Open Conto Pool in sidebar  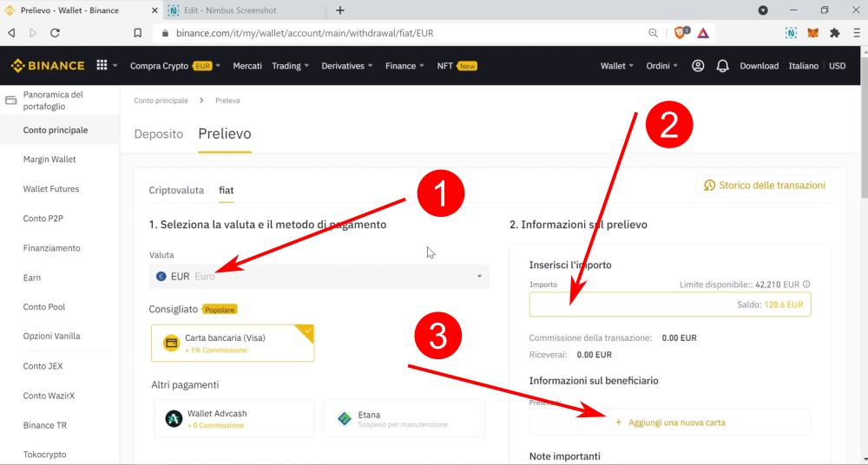tap(43, 307)
